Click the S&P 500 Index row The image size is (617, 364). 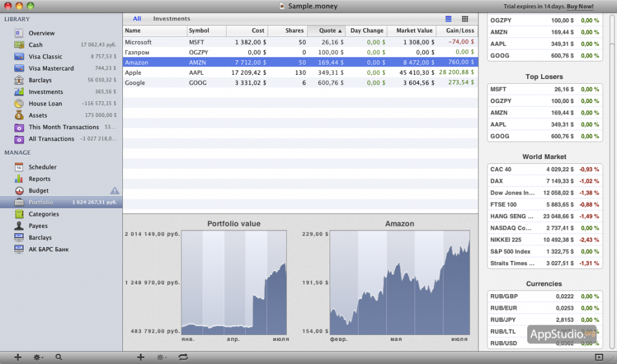coord(545,252)
